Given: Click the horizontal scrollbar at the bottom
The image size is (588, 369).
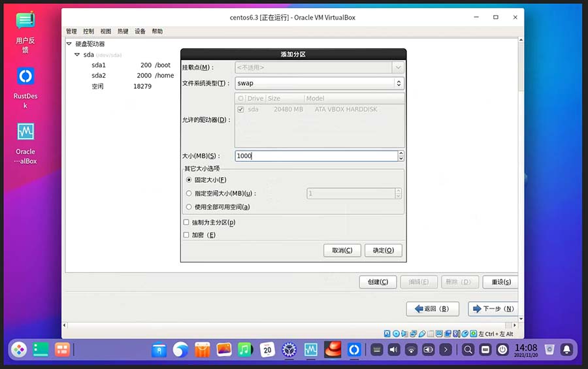Looking at the screenshot, I should click(289, 325).
